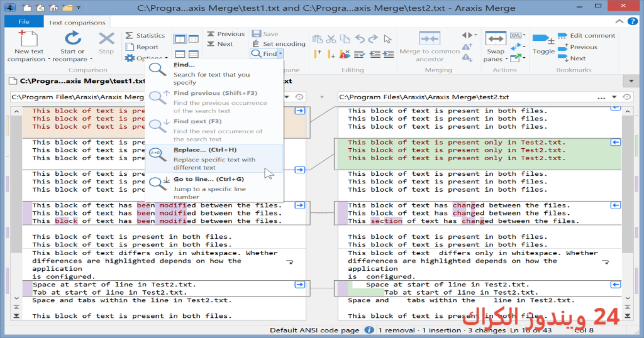This screenshot has height=338, width=644.
Task: Select the Text comparisons ribbon tab
Action: pos(77,22)
